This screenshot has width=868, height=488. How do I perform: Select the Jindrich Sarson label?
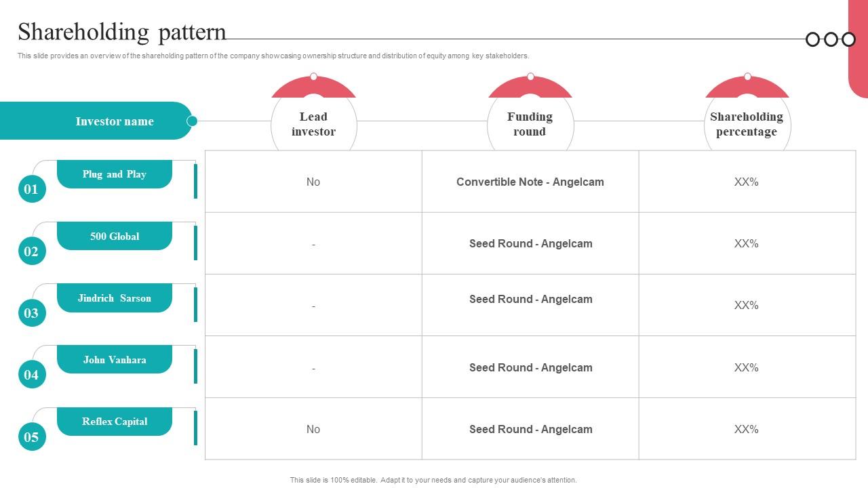coord(115,298)
